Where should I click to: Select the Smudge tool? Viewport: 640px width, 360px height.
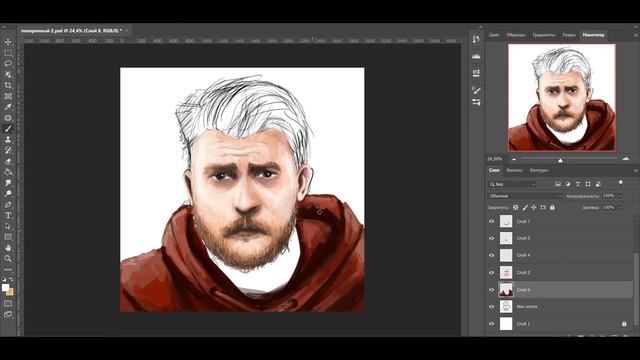click(x=8, y=183)
